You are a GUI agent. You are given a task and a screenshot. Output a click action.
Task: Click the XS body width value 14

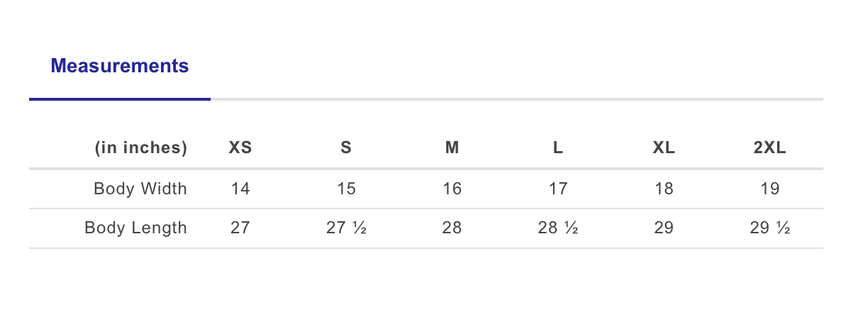(240, 189)
